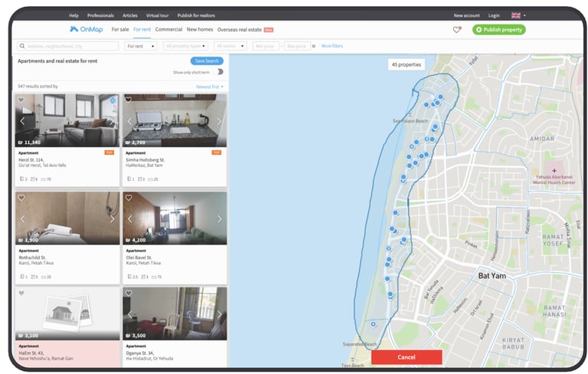Open the Help menu item
588x374 pixels.
coord(73,15)
